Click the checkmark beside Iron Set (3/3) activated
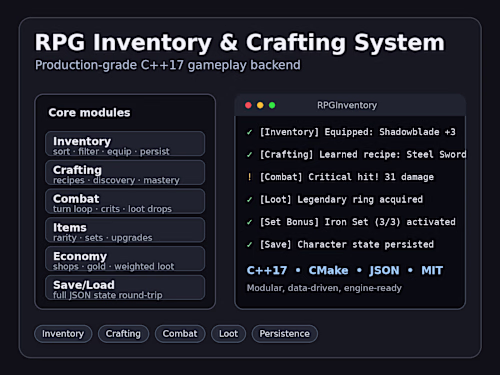Image resolution: width=500 pixels, height=375 pixels. click(x=249, y=222)
